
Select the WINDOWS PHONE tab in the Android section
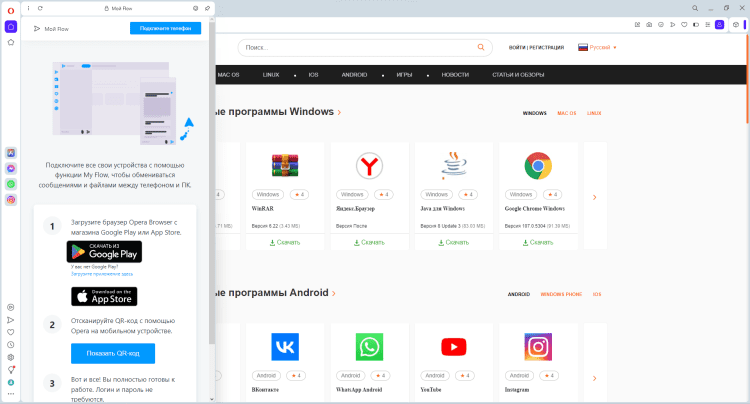(x=561, y=294)
